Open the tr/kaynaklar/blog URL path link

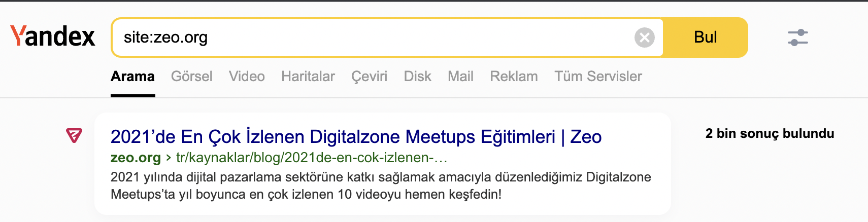pyautogui.click(x=312, y=158)
